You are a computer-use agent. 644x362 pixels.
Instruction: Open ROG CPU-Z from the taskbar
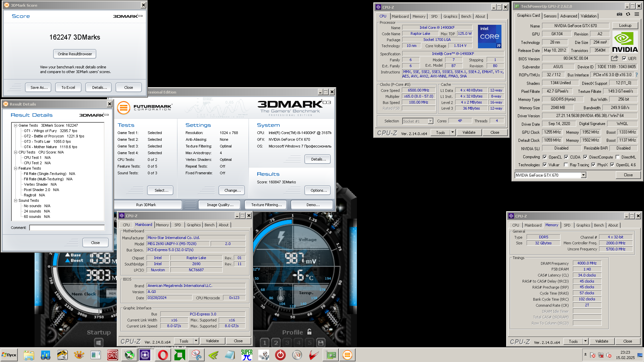(112, 355)
